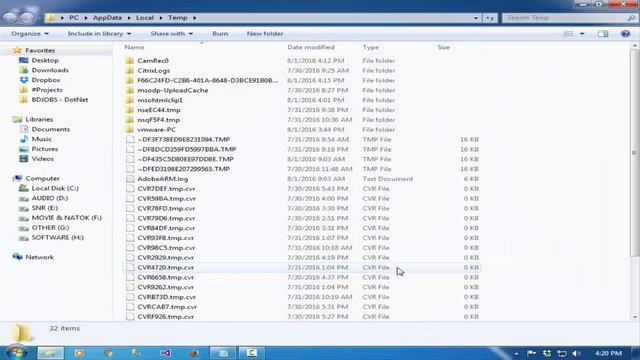Open Include in library dropdown
This screenshot has height=360, width=640.
click(99, 34)
